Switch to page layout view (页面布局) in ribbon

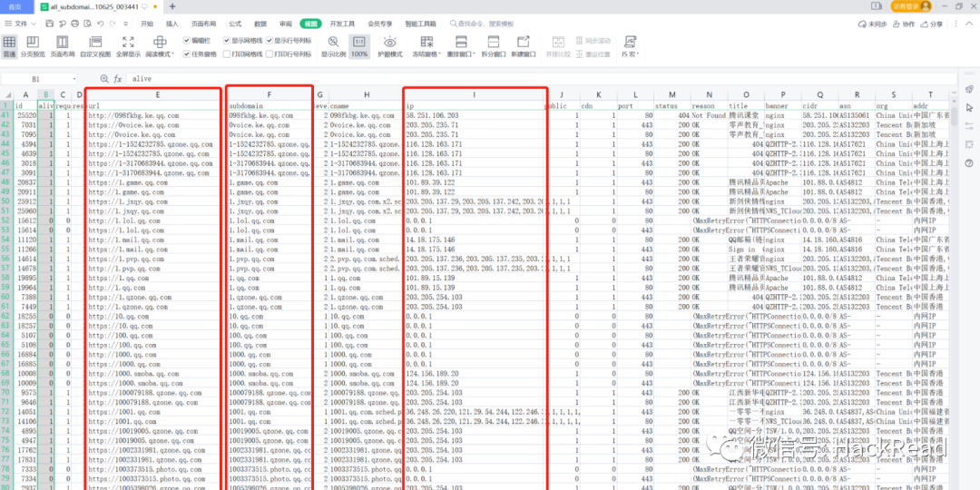click(63, 47)
